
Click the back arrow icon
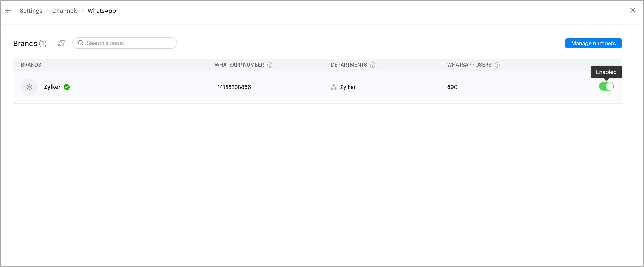pyautogui.click(x=9, y=11)
